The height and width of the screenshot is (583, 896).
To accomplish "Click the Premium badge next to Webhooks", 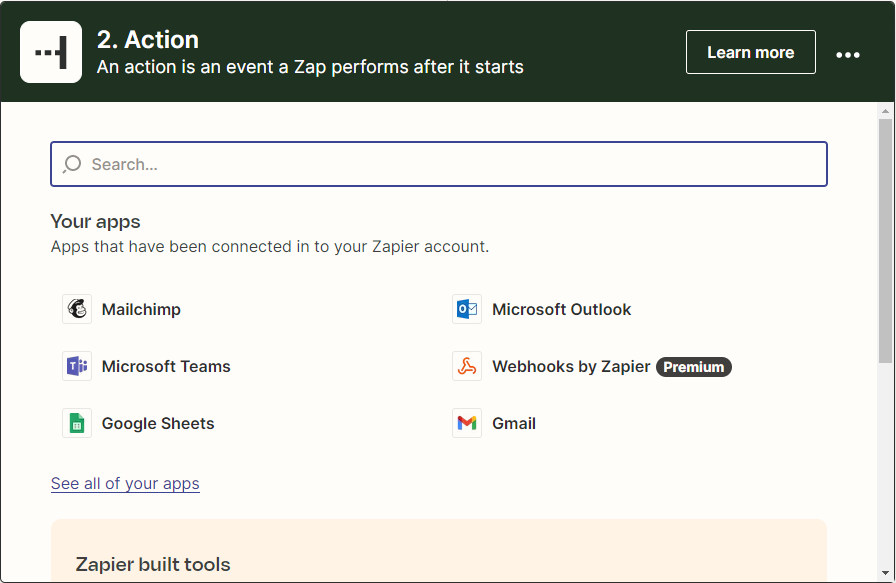I will click(694, 367).
